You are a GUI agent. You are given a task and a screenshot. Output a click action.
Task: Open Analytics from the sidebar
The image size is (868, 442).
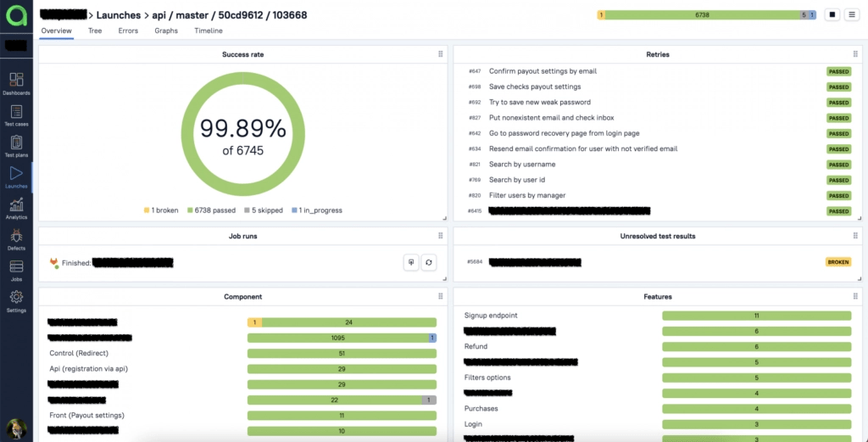point(16,208)
